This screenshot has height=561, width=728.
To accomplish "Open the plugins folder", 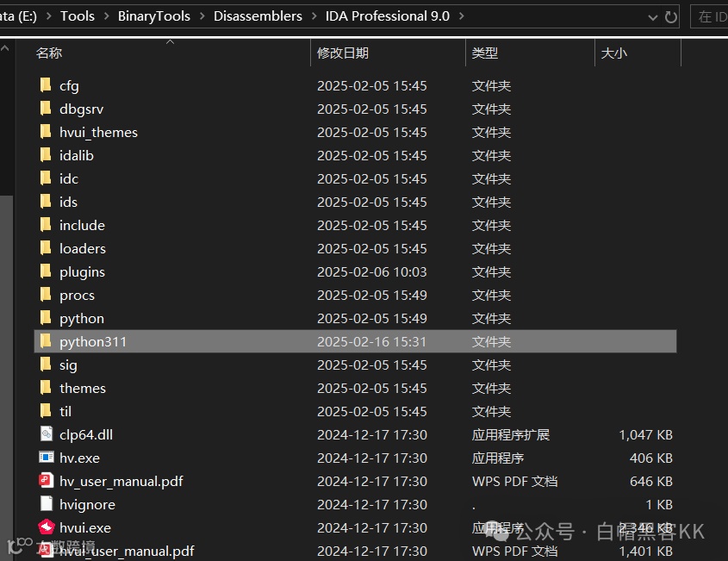I will 82,271.
